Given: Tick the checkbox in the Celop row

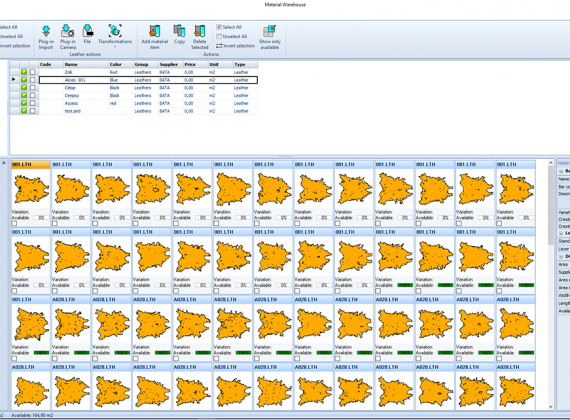Looking at the screenshot, I should [x=32, y=88].
